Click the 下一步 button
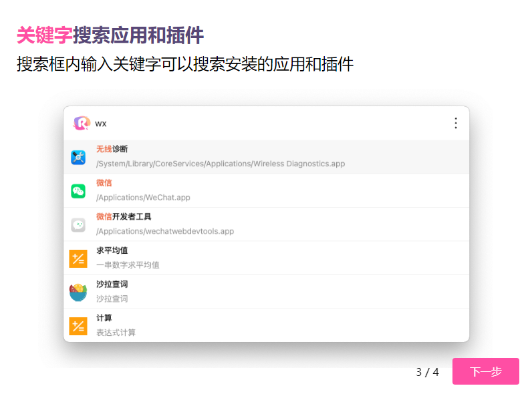 [x=485, y=371]
